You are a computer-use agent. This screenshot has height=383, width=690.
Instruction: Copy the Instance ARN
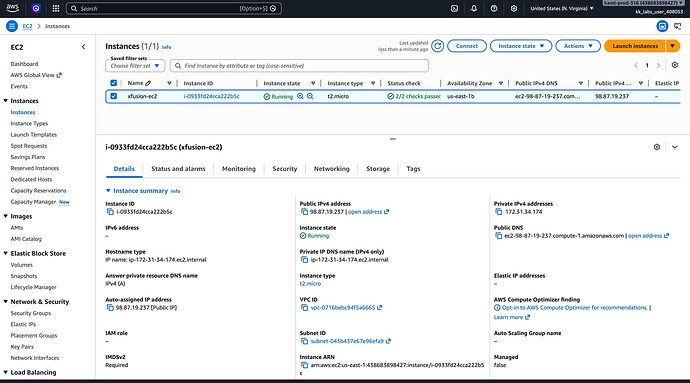tap(304, 365)
